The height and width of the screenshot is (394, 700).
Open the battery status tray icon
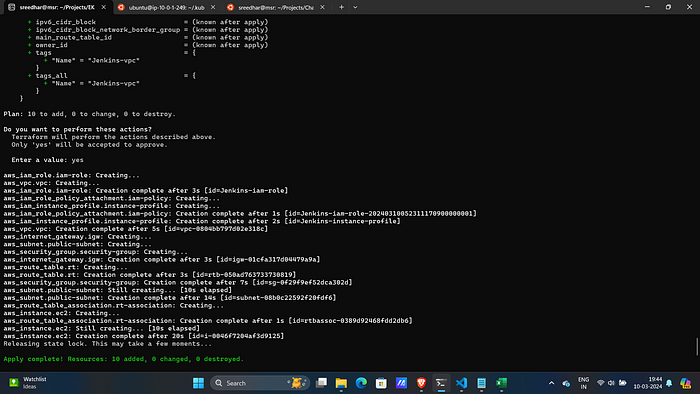623,383
